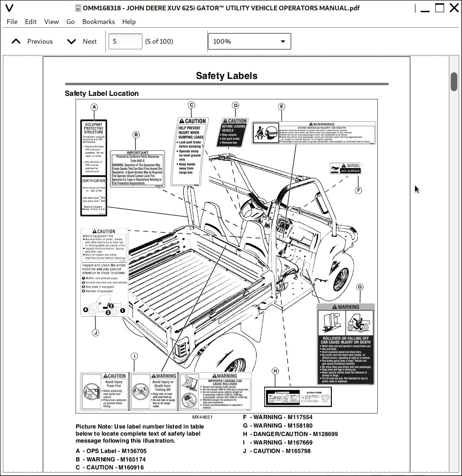Click the Next page down-arrow button
462x476 pixels.
(x=71, y=41)
